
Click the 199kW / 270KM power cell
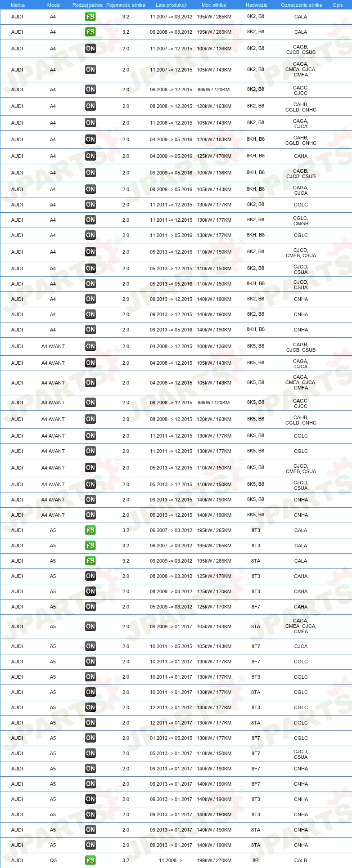214,860
